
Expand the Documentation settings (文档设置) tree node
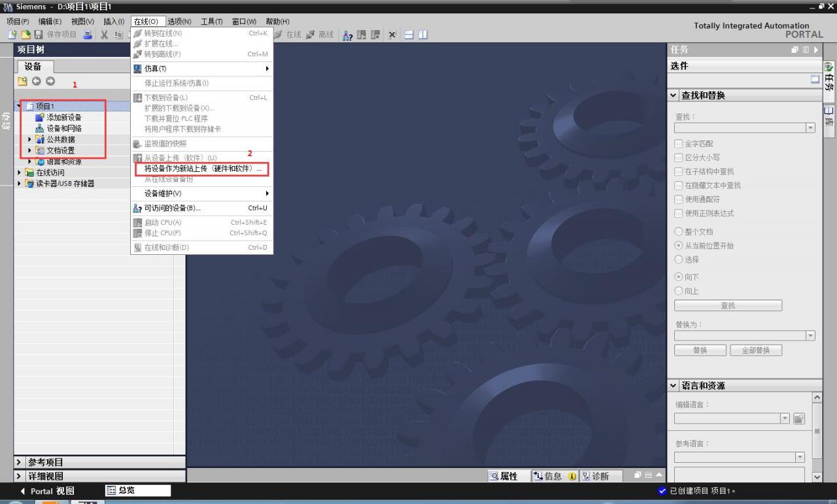click(29, 150)
